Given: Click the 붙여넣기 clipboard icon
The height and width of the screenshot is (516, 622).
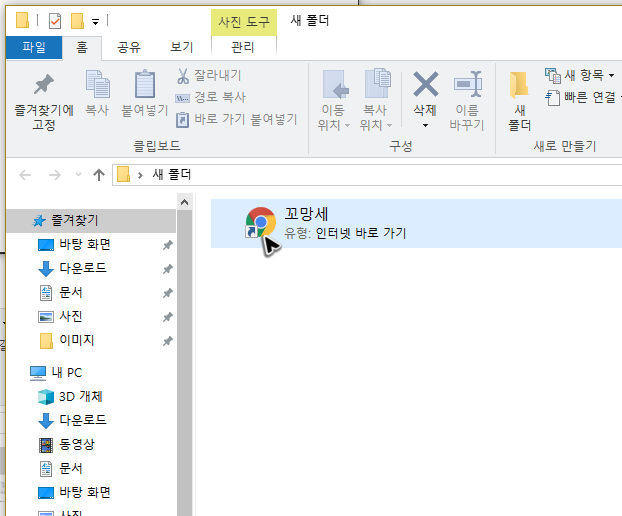Looking at the screenshot, I should (145, 84).
